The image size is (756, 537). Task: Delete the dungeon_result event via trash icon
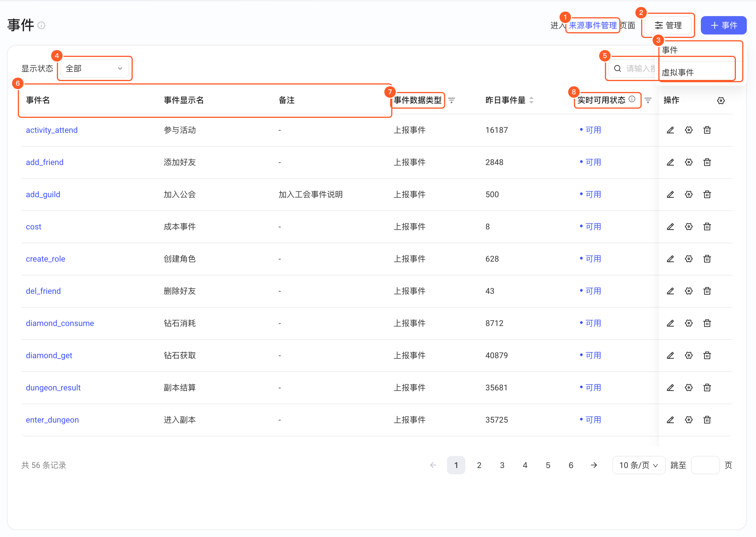click(707, 387)
